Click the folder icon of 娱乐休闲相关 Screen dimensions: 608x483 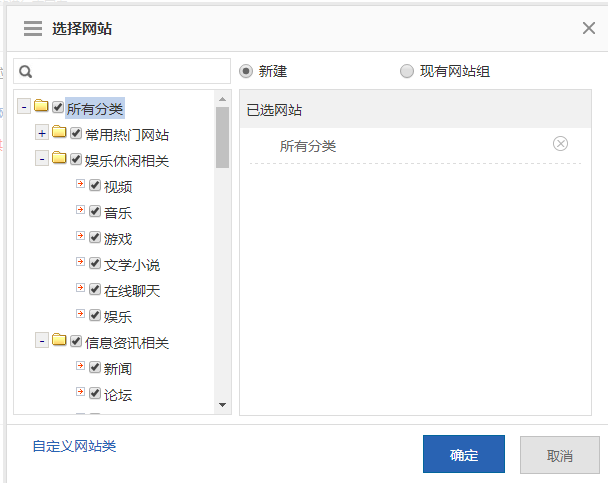click(59, 158)
